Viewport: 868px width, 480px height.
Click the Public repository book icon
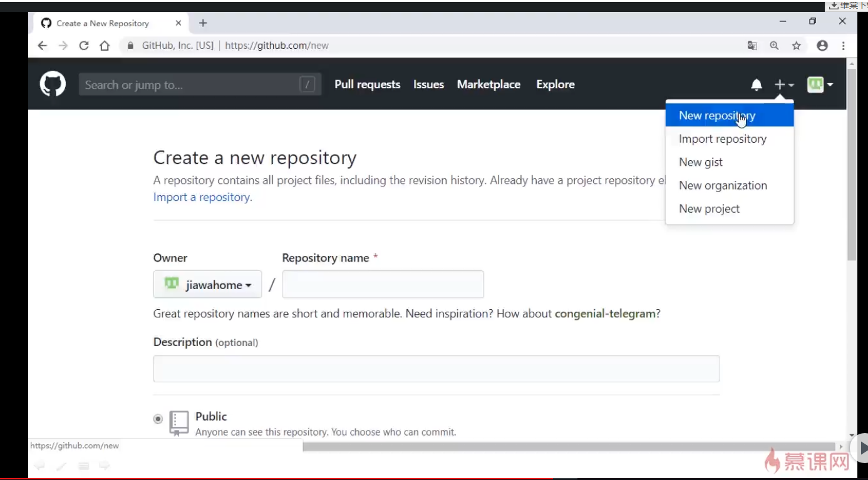tap(179, 423)
